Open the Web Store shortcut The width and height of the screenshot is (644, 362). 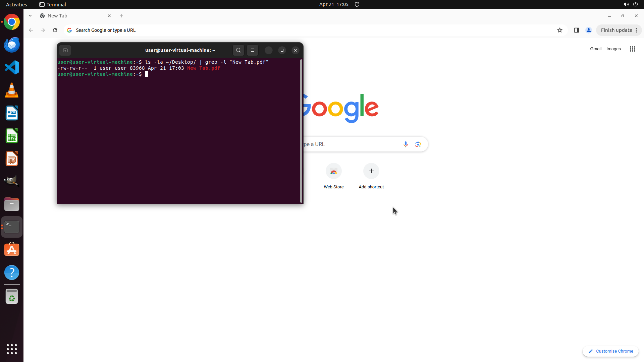pos(333,172)
